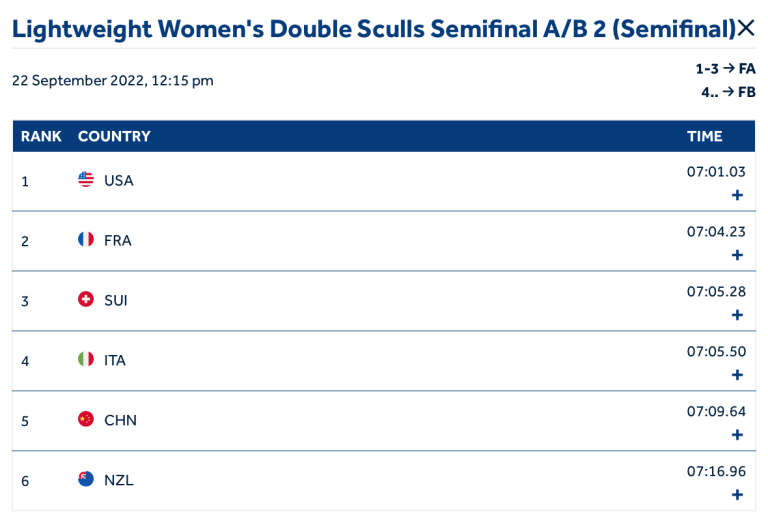The height and width of the screenshot is (525, 768).
Task: Click the Italy flag icon
Action: (86, 360)
